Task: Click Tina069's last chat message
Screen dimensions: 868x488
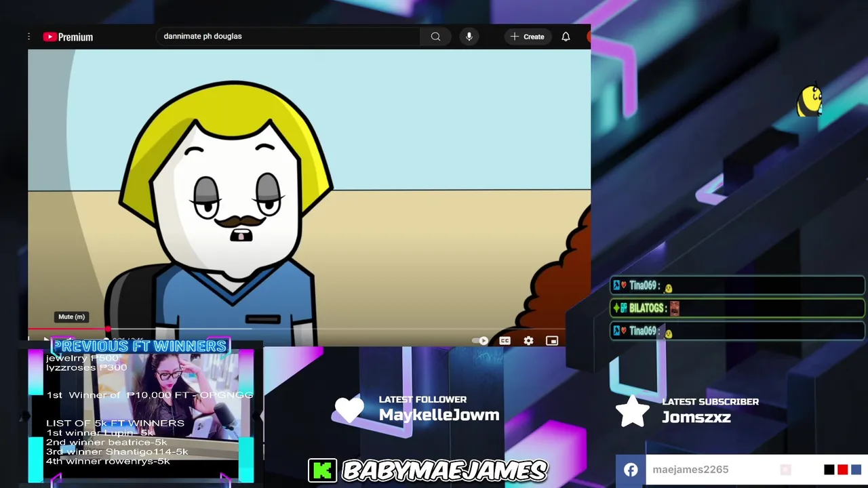Action: [x=738, y=331]
